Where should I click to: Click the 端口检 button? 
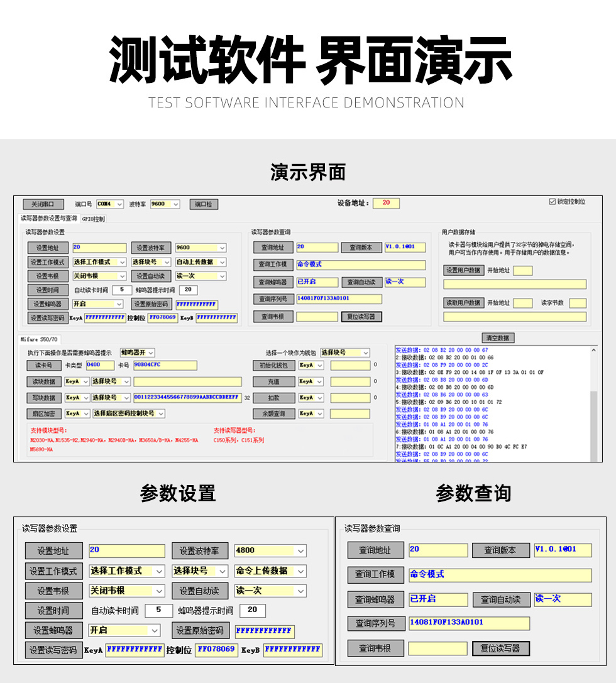204,204
